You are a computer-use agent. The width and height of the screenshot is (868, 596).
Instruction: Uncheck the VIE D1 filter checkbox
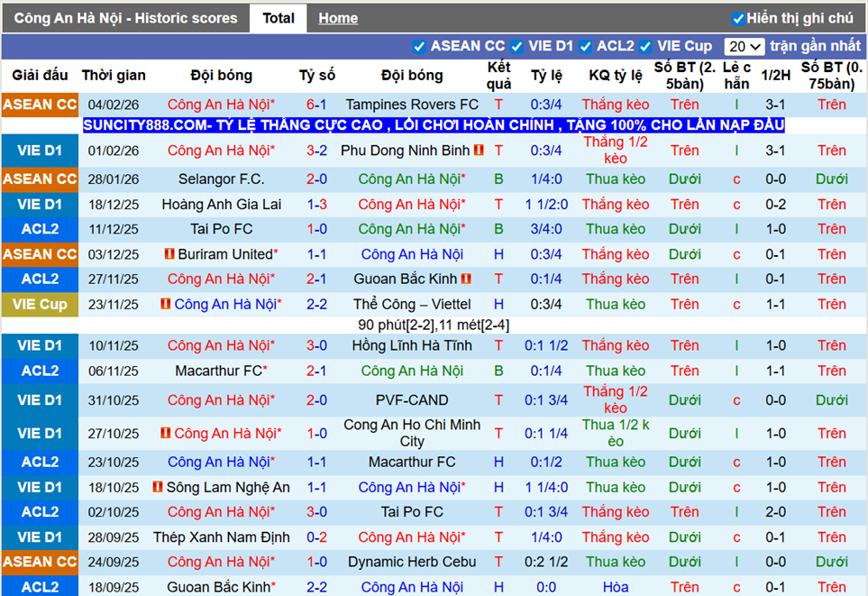pyautogui.click(x=516, y=47)
